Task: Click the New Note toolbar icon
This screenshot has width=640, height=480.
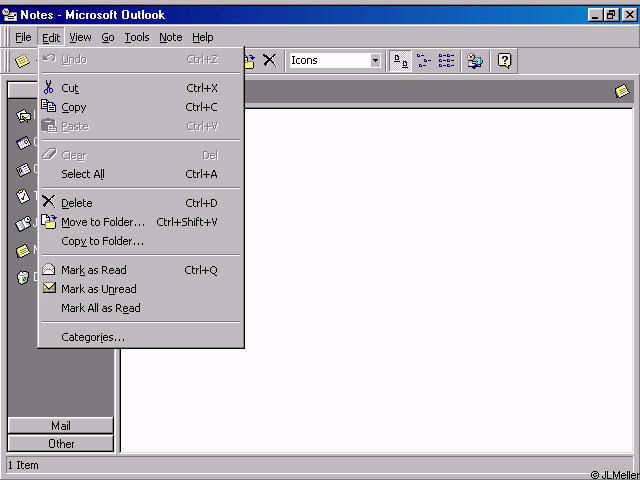Action: (x=22, y=60)
